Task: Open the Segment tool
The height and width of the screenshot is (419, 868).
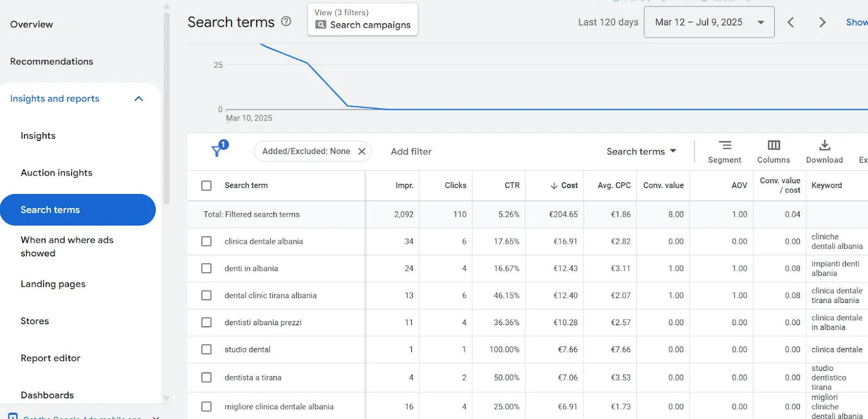Action: 724,152
